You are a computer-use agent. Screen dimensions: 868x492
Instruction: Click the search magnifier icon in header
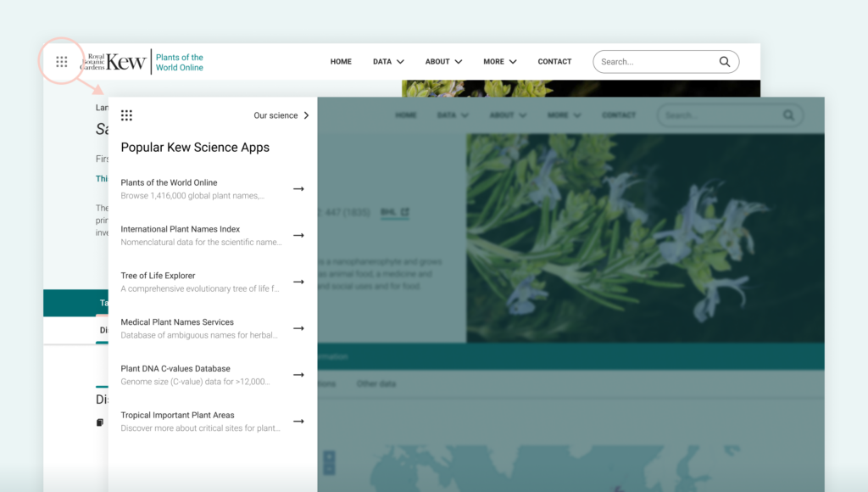click(724, 61)
